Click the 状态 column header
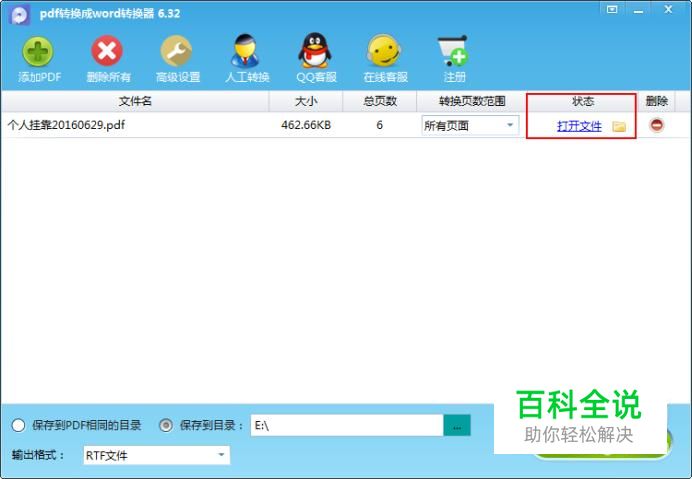 (583, 102)
